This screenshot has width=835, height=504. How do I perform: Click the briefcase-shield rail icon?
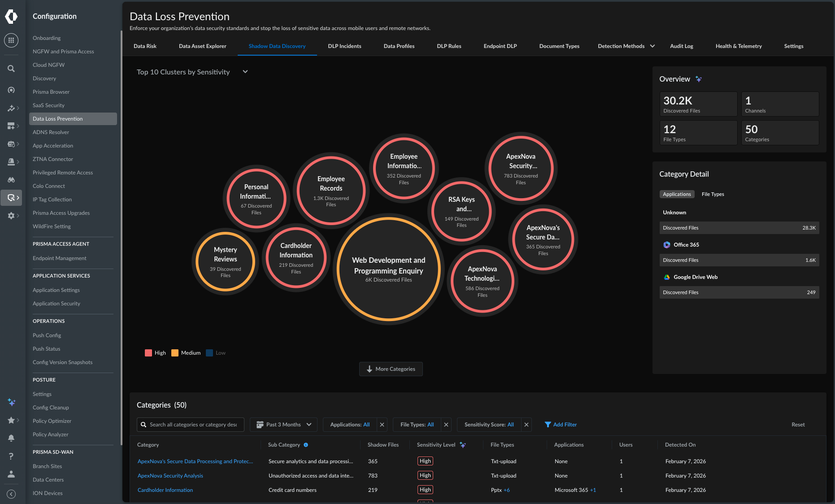(11, 144)
